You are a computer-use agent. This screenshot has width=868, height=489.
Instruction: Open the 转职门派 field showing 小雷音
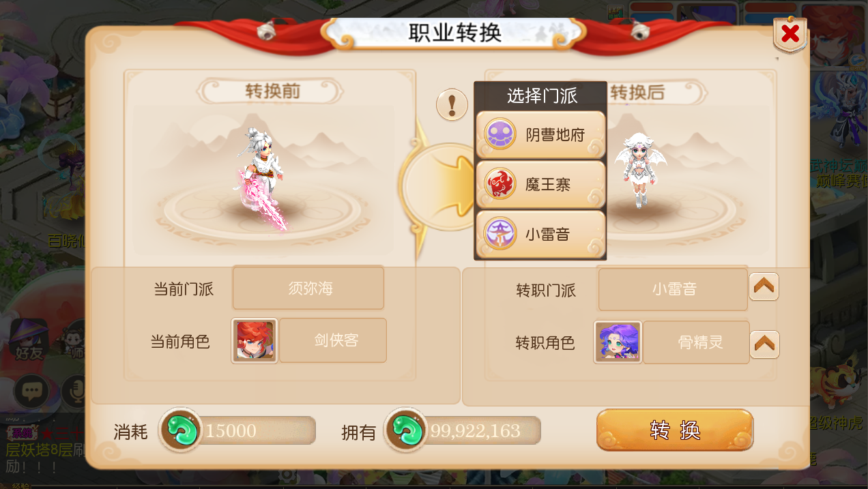point(673,289)
